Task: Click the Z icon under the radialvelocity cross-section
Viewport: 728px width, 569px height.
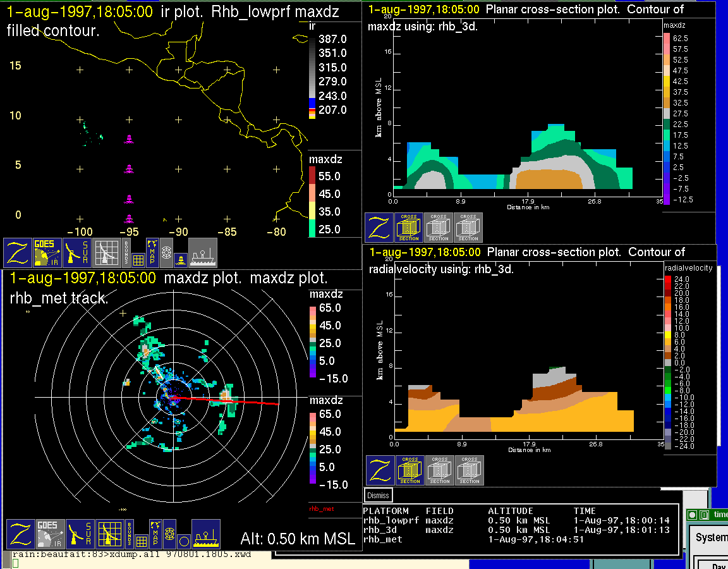Action: (x=380, y=470)
